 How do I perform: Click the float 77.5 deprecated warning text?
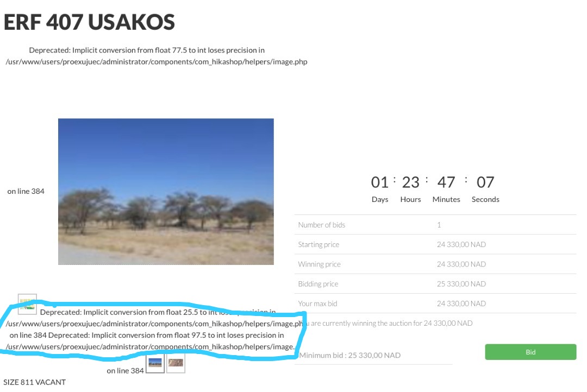coord(157,56)
